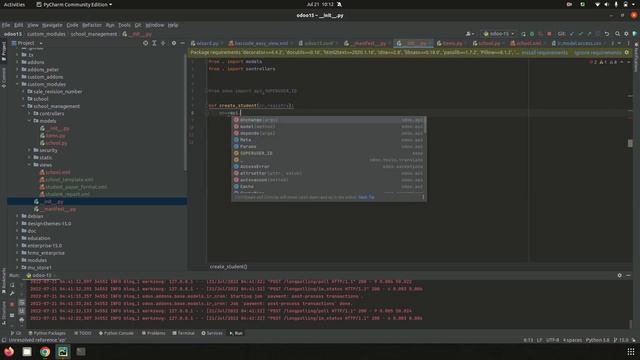
Task: Expand the enterprise-15.0 folder
Action: click(x=18, y=246)
